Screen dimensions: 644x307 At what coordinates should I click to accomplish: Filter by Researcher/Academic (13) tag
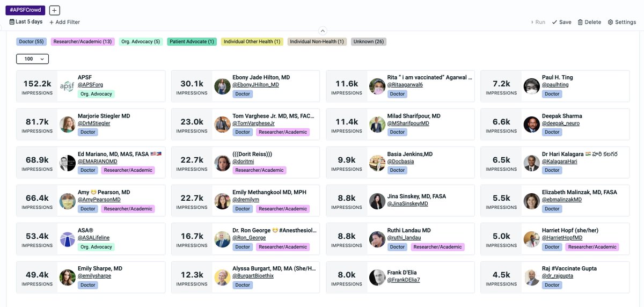pyautogui.click(x=83, y=41)
